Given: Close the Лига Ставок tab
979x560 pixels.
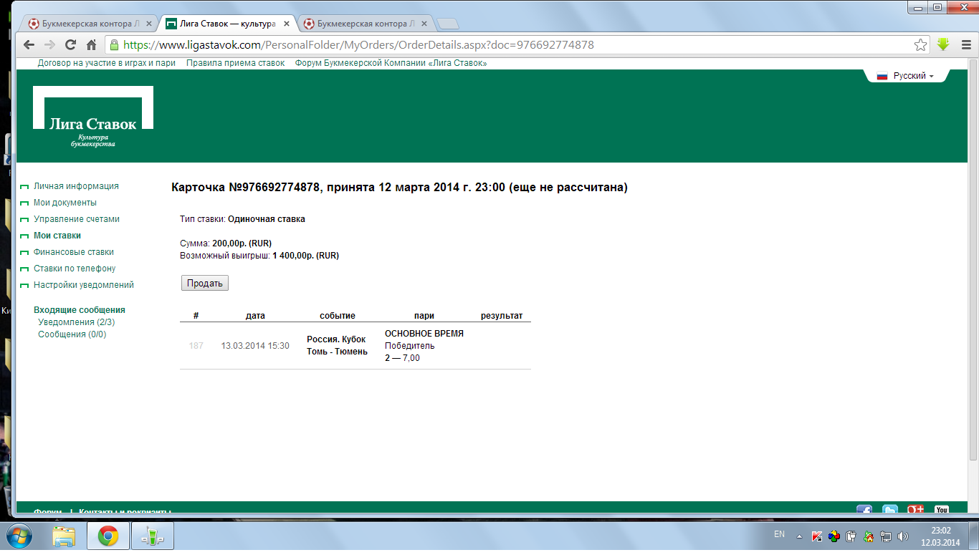Looking at the screenshot, I should click(287, 24).
